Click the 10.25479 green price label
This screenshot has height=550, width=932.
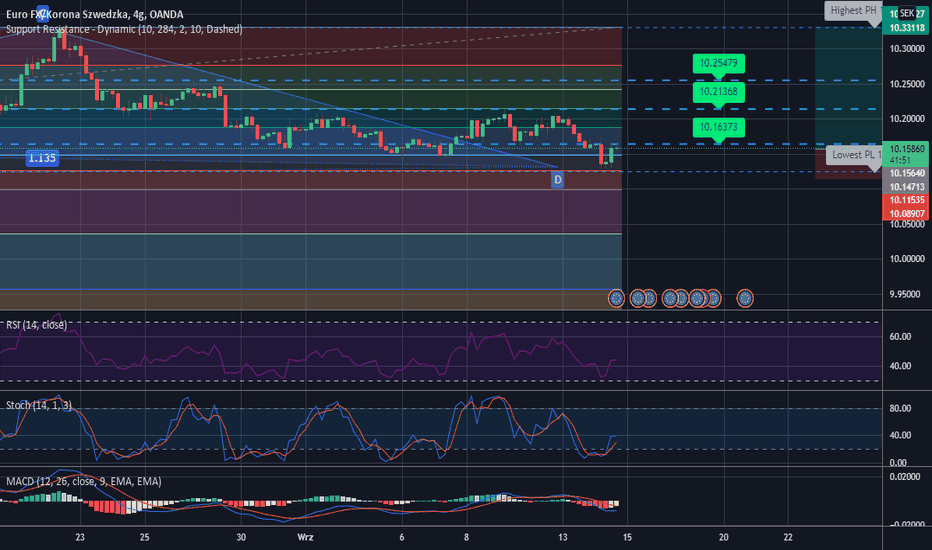719,64
